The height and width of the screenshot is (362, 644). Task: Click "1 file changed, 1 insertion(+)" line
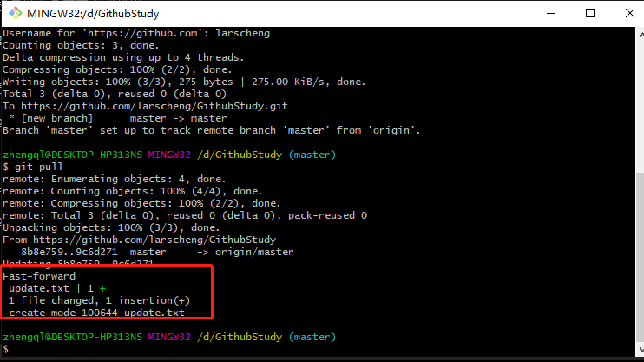coord(99,300)
